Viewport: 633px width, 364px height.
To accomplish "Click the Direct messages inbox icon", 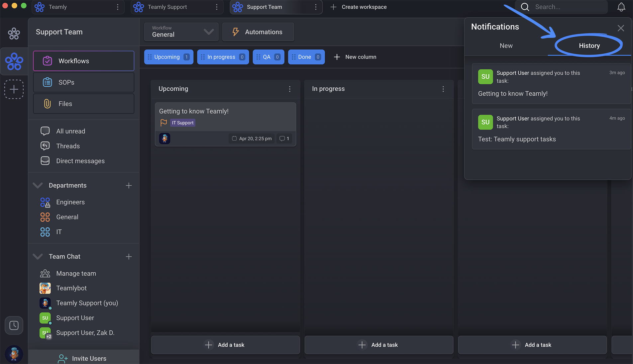I will coord(45,161).
